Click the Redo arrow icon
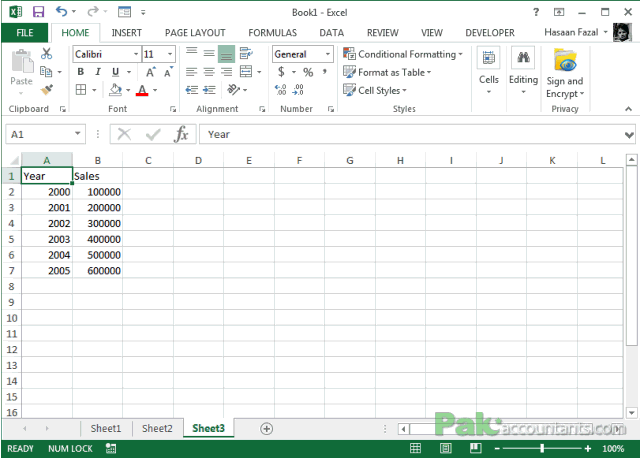 click(93, 11)
